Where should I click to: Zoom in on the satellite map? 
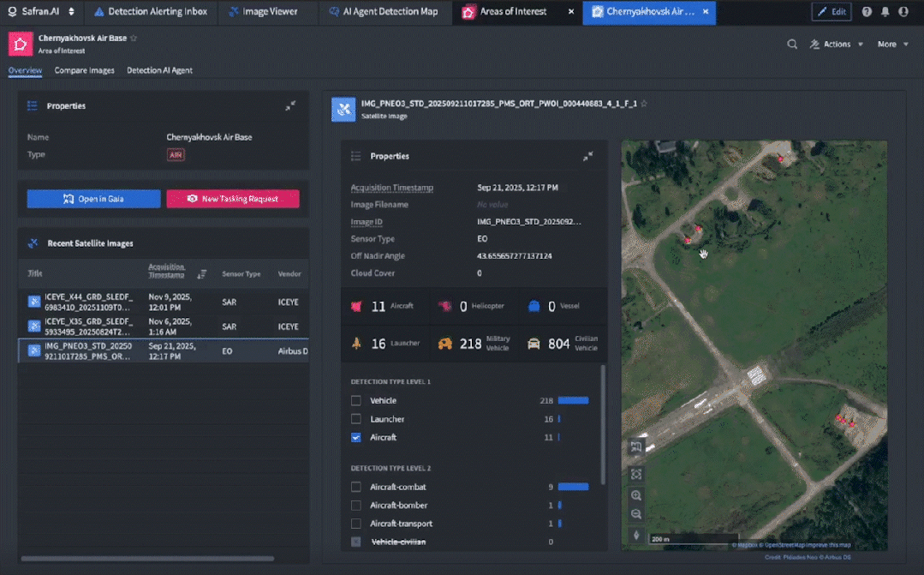coord(636,495)
